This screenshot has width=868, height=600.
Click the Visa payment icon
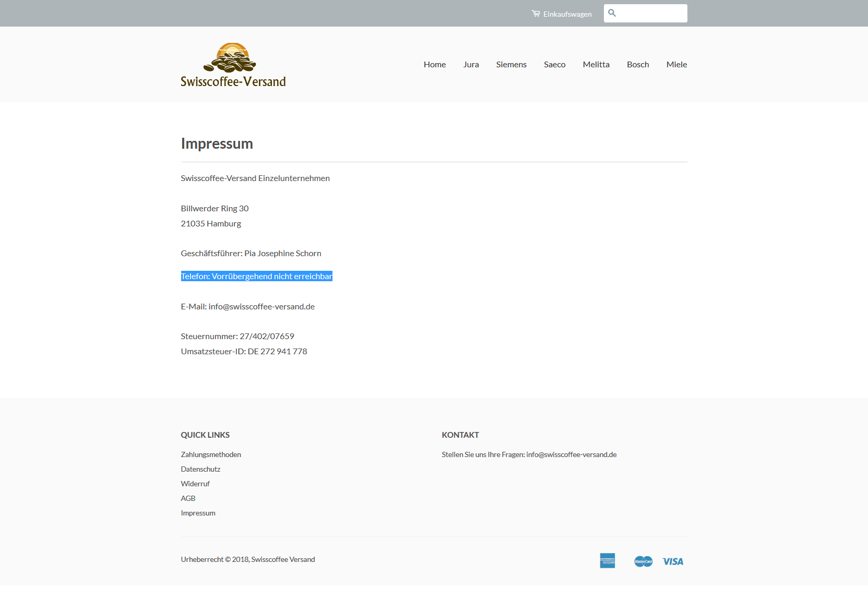coord(673,561)
